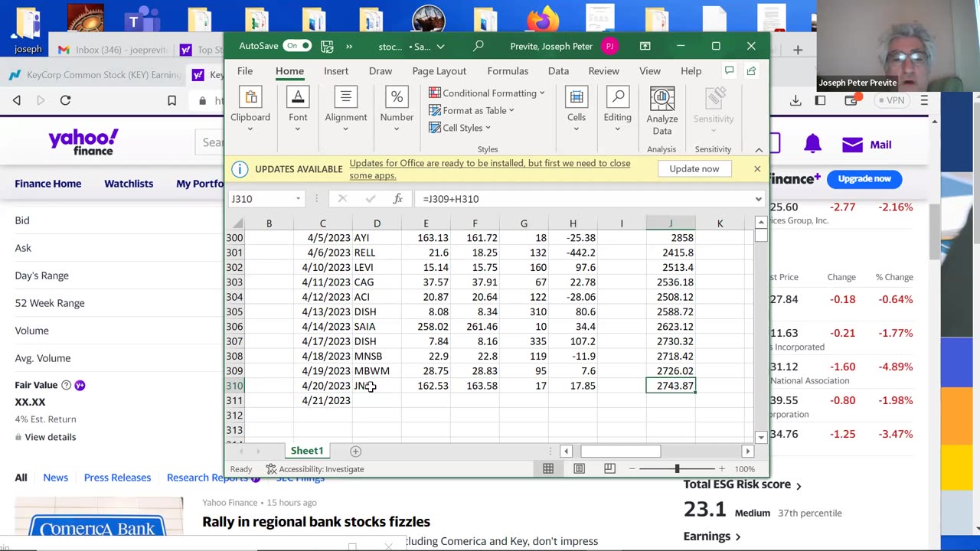980x551 pixels.
Task: Select cell with ticker MBWM
Action: click(377, 371)
